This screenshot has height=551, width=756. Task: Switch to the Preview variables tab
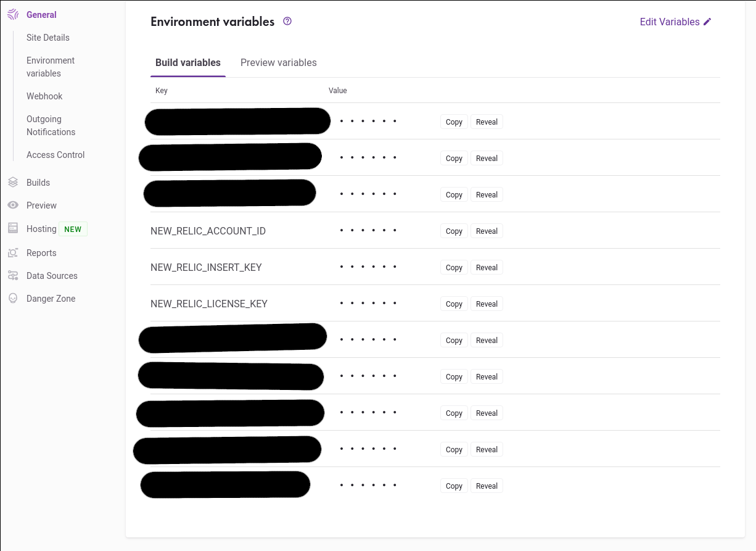279,63
